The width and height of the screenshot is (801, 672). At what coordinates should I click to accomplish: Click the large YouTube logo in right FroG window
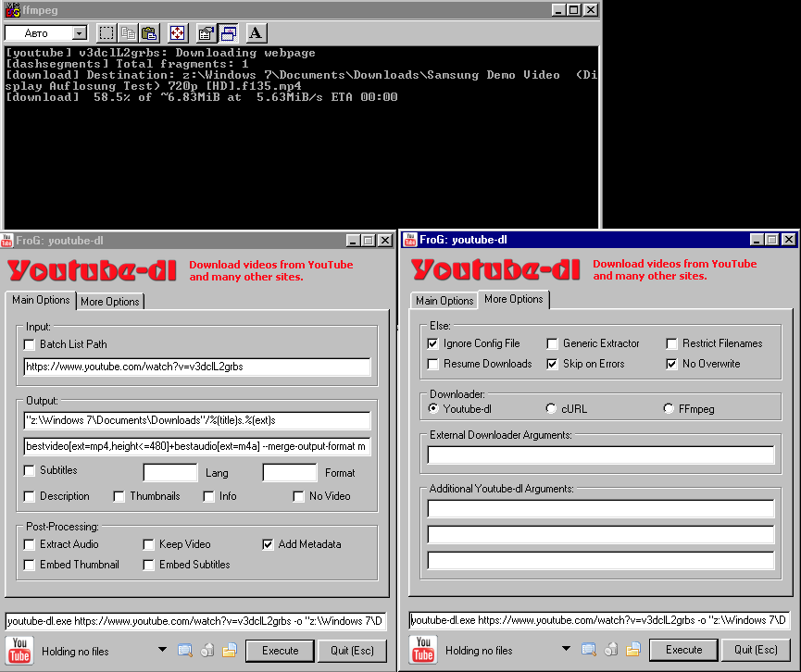[x=423, y=649]
